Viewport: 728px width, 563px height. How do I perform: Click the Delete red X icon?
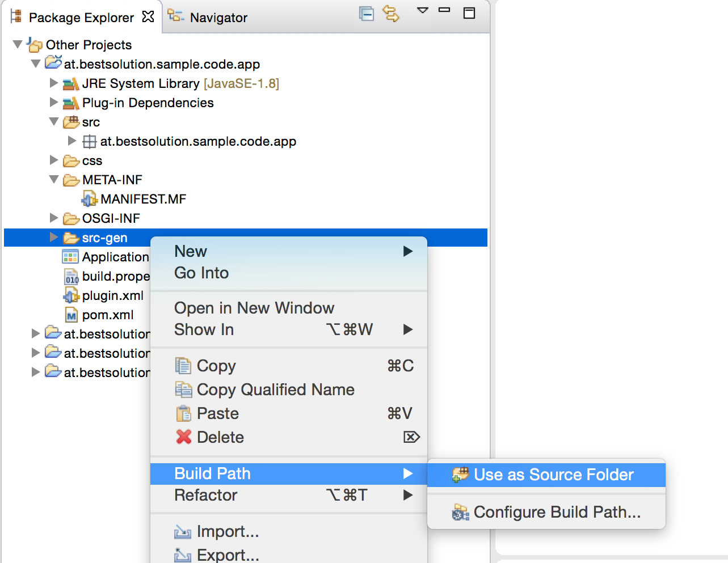(x=184, y=437)
